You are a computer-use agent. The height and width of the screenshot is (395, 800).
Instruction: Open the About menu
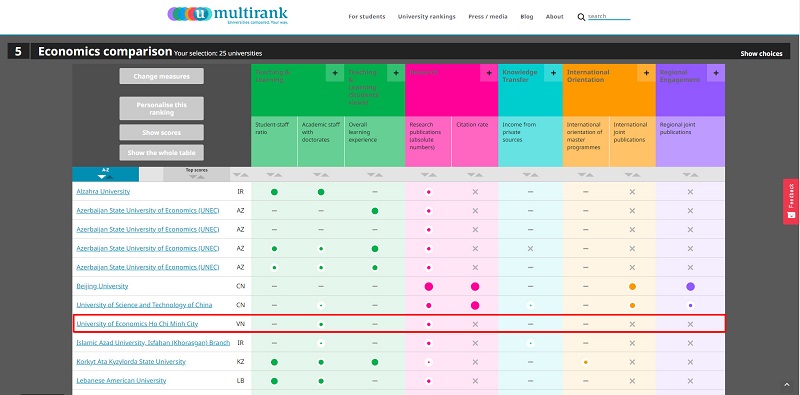(x=555, y=16)
